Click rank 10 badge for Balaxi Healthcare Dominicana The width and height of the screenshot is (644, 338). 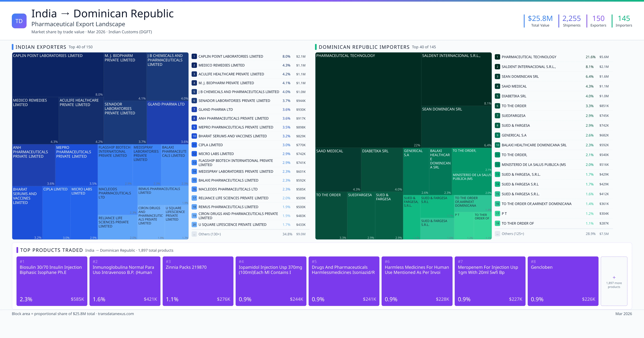(x=497, y=145)
